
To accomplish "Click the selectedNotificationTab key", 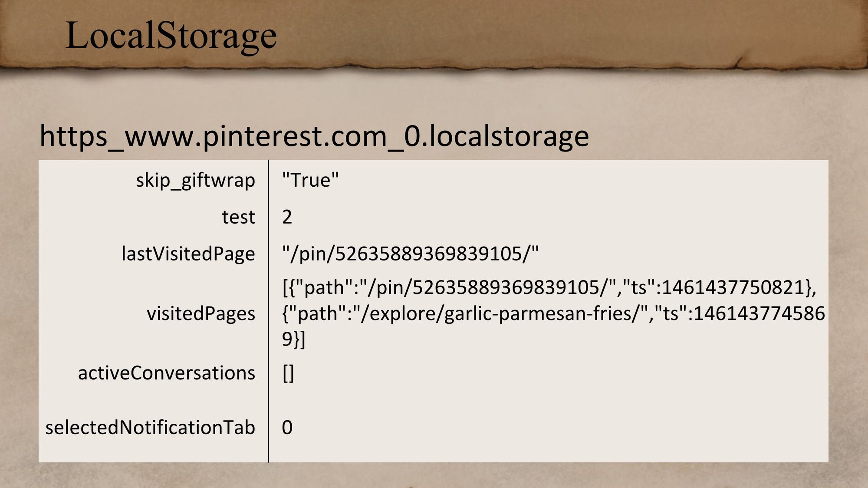I will coord(150,428).
